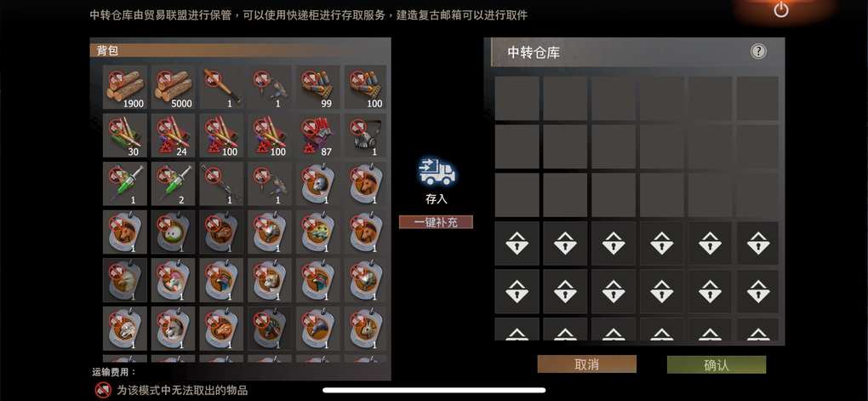Select the armored glove item

(365, 135)
